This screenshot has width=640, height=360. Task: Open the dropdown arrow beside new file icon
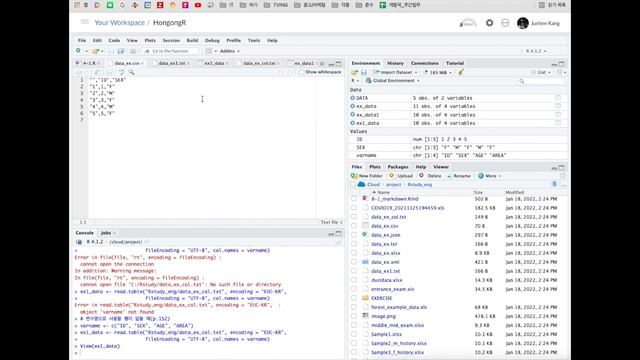pos(86,51)
